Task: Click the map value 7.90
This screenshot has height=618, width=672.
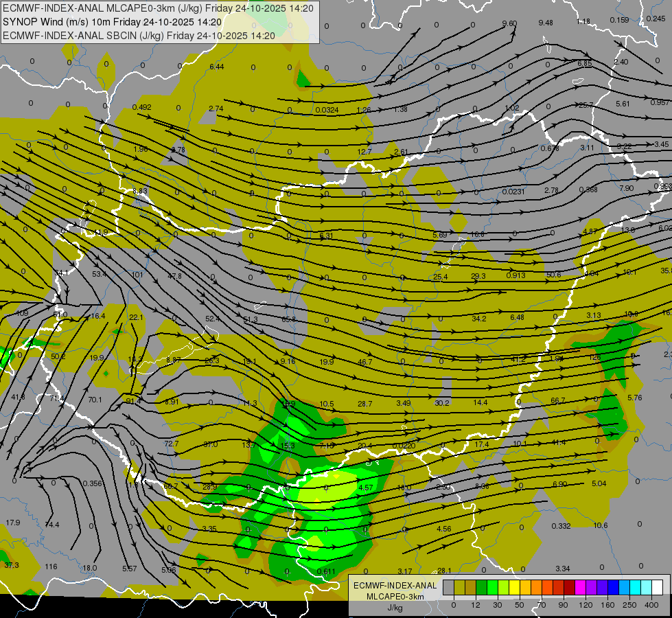Action: (x=626, y=188)
